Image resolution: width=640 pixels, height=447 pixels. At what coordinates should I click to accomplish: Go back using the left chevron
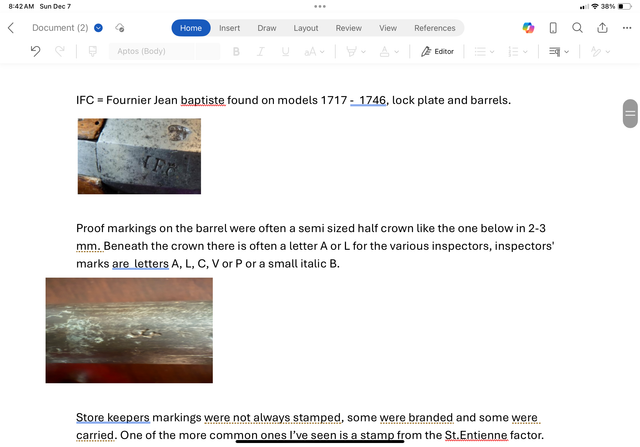(x=11, y=28)
